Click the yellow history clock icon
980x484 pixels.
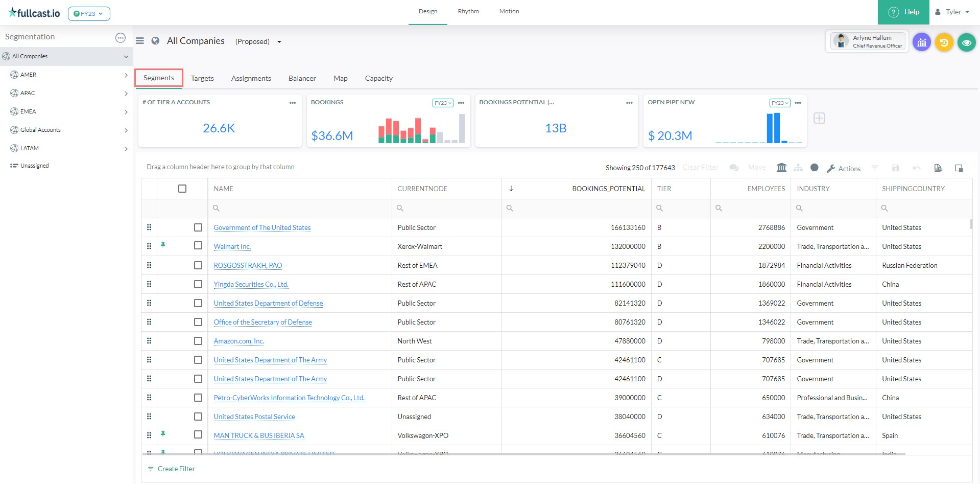point(944,43)
